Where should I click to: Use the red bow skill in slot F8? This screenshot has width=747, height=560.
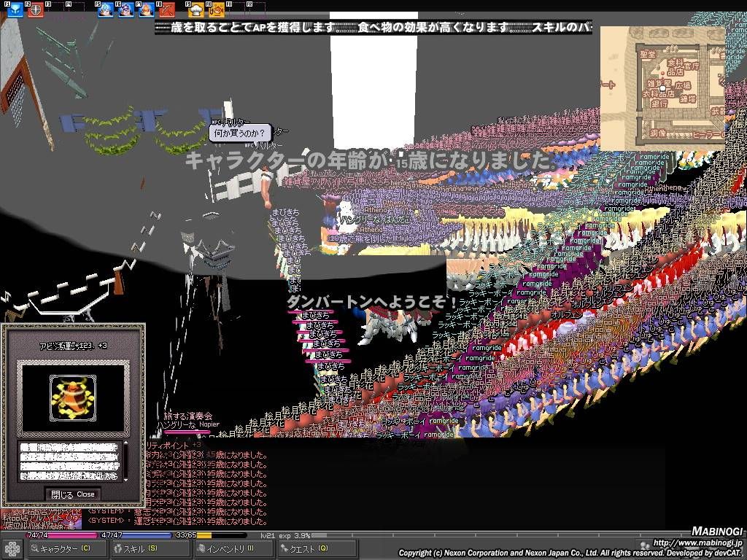[167, 9]
